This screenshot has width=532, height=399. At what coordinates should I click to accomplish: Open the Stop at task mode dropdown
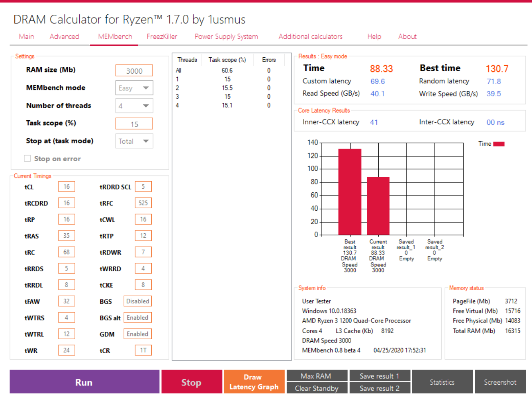click(x=134, y=141)
